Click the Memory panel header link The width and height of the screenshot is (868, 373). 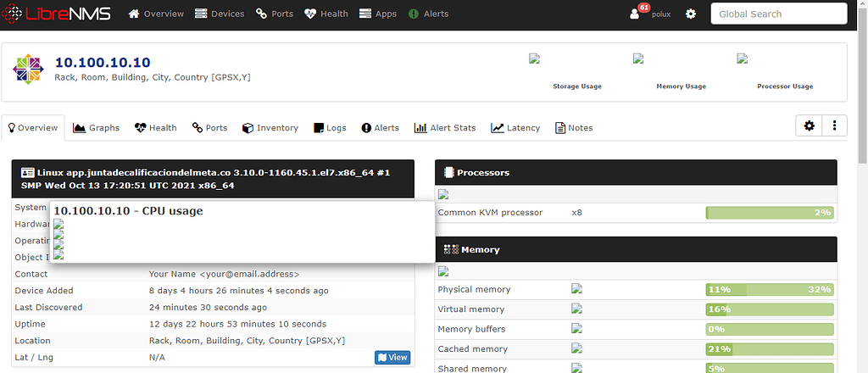(481, 249)
